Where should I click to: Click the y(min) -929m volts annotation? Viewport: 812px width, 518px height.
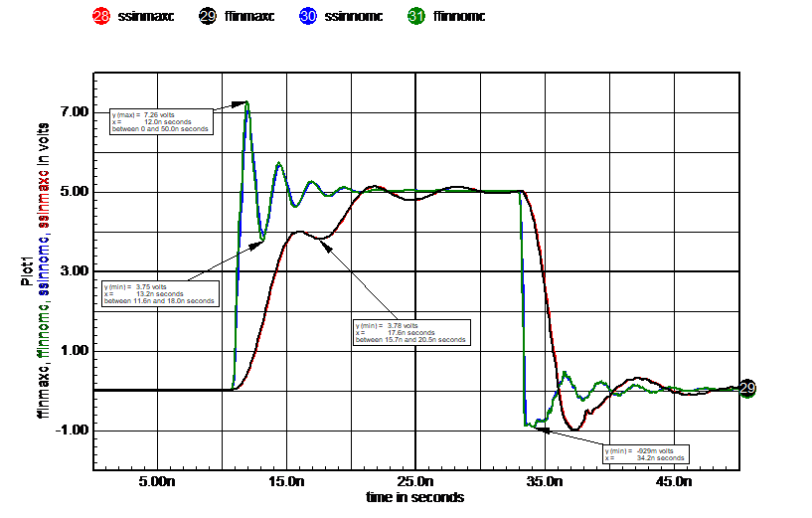[x=645, y=454]
